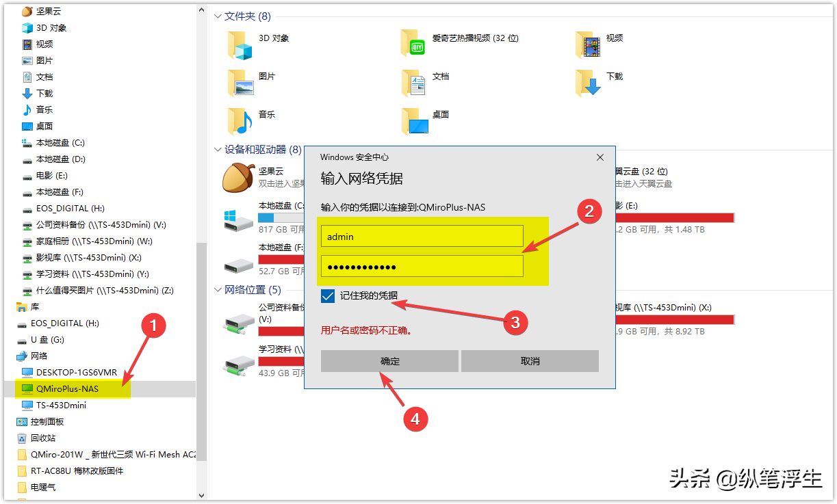Open the 音乐 folder icon in main pane
The image size is (837, 504).
240,121
